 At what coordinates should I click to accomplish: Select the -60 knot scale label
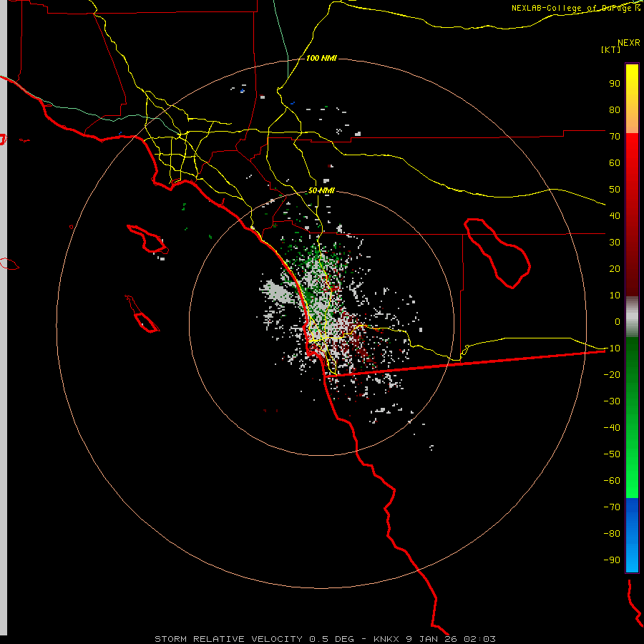pyautogui.click(x=612, y=481)
